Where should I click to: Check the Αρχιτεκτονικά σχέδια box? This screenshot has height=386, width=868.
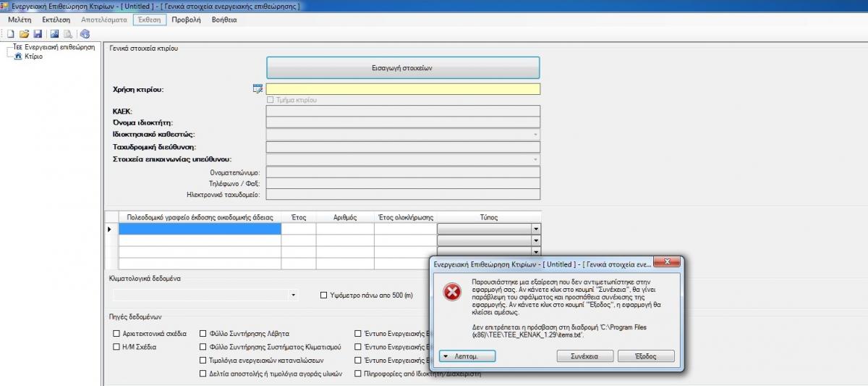(x=116, y=334)
